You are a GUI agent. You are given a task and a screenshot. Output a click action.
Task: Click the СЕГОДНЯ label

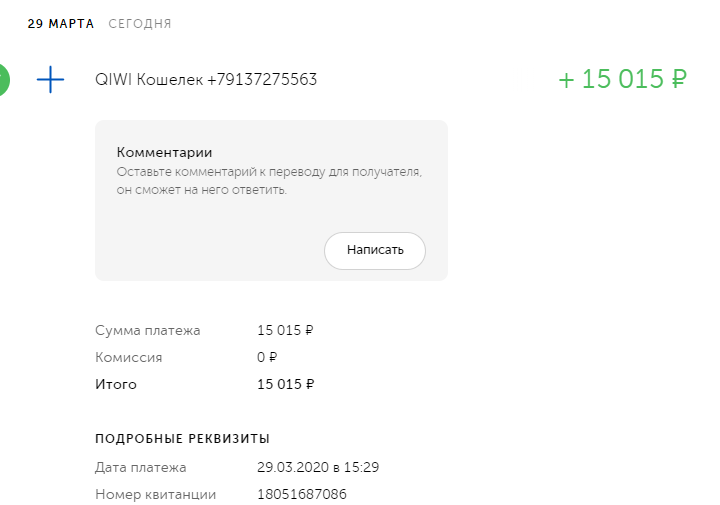pos(140,24)
